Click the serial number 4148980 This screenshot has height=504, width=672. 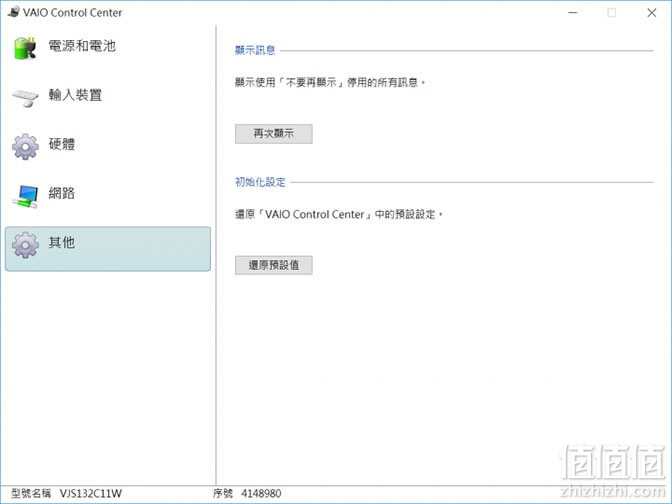coord(261,493)
